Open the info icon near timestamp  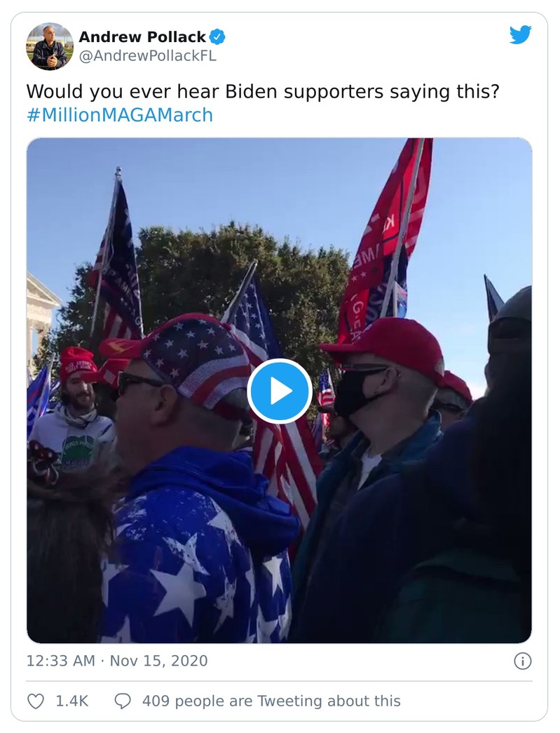click(523, 661)
